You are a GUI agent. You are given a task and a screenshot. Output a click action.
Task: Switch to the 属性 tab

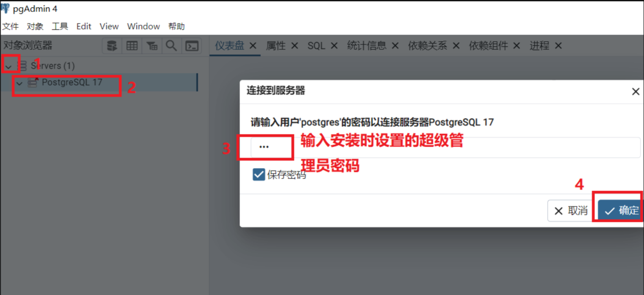276,46
